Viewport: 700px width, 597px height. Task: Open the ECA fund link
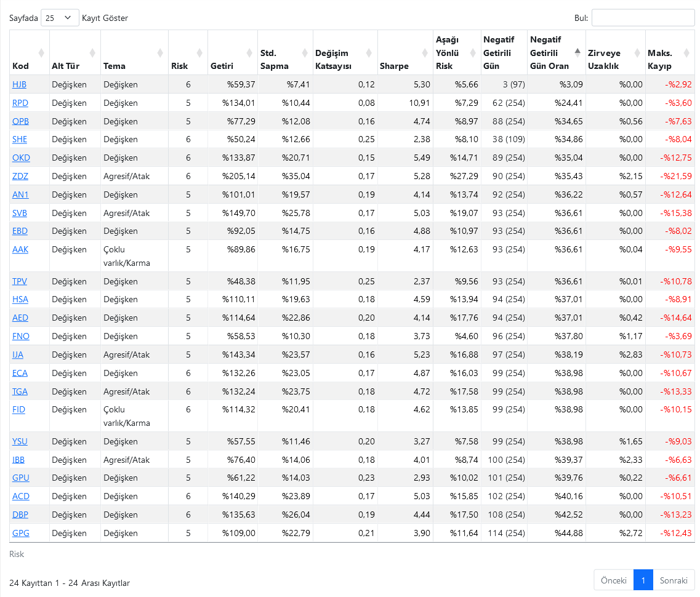pos(20,373)
